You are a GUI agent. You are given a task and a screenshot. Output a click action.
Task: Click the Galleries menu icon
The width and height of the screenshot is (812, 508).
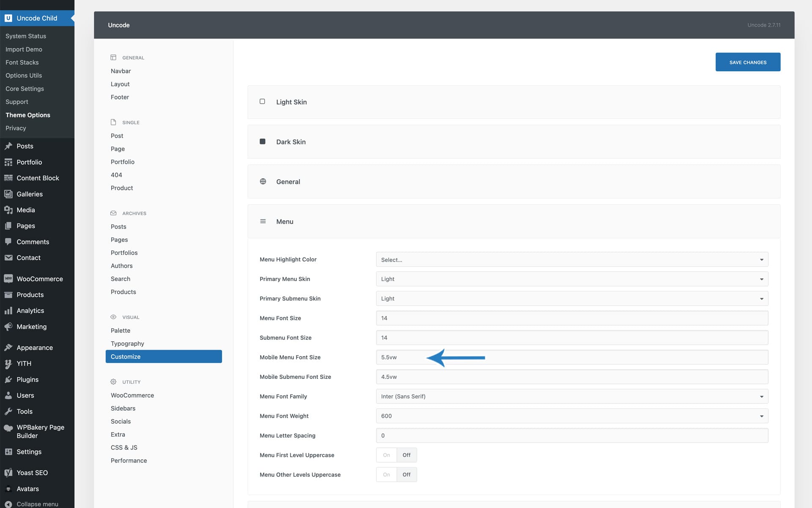coord(8,194)
